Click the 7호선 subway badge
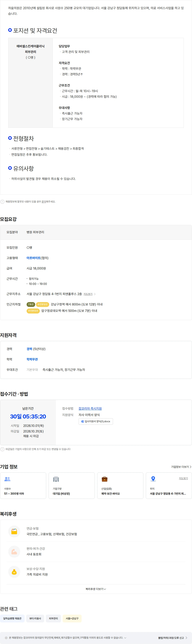 [x=31, y=304]
